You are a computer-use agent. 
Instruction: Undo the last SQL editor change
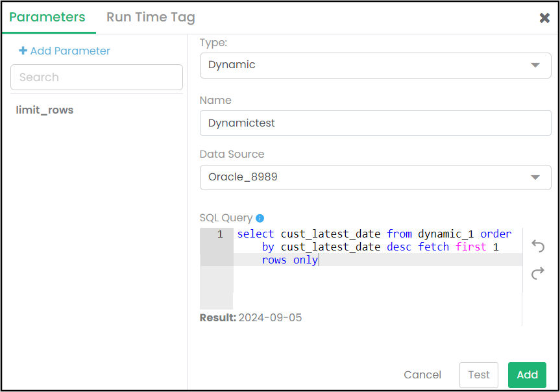click(x=537, y=246)
